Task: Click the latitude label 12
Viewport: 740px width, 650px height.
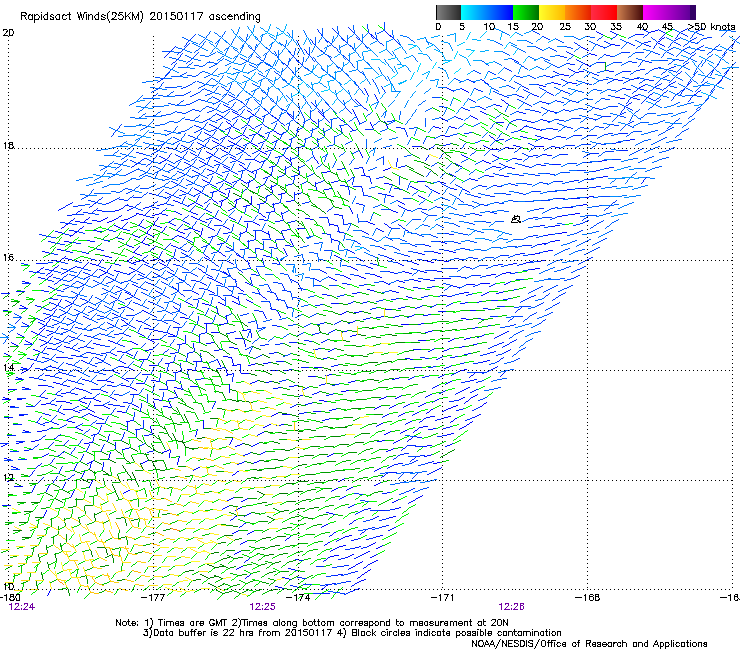Action: point(8,478)
